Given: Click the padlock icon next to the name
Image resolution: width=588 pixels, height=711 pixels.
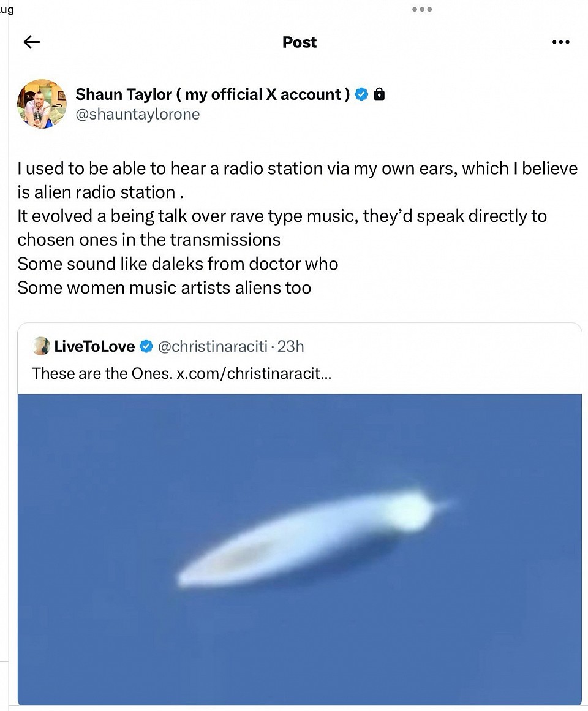Looking at the screenshot, I should [x=379, y=94].
